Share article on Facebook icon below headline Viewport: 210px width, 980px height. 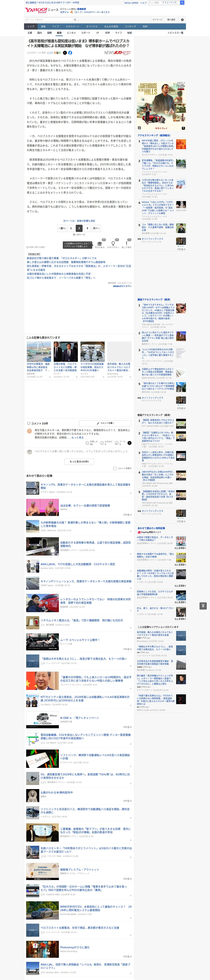pos(70,53)
